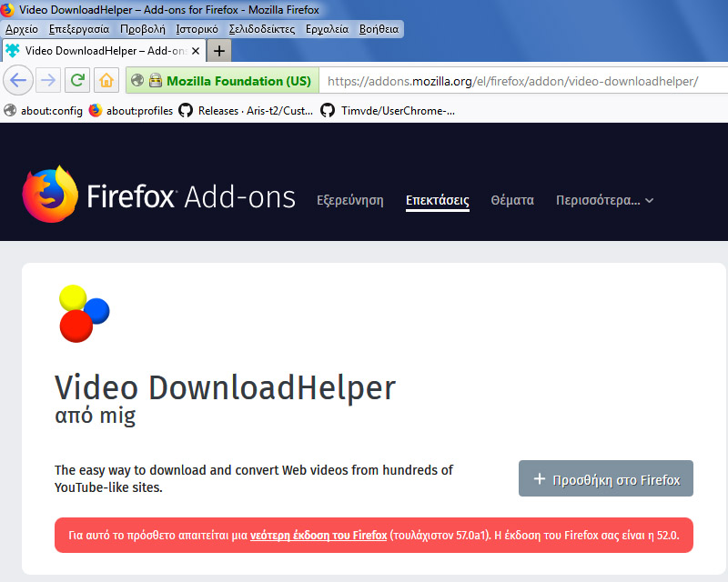Go to Εξερεύνηση section
Image resolution: width=728 pixels, height=582 pixels.
click(x=350, y=200)
